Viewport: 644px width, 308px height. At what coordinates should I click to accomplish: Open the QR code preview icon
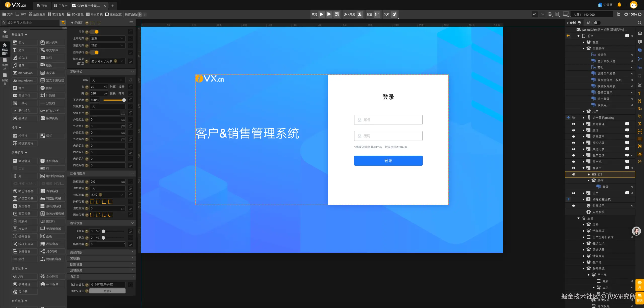(x=337, y=14)
